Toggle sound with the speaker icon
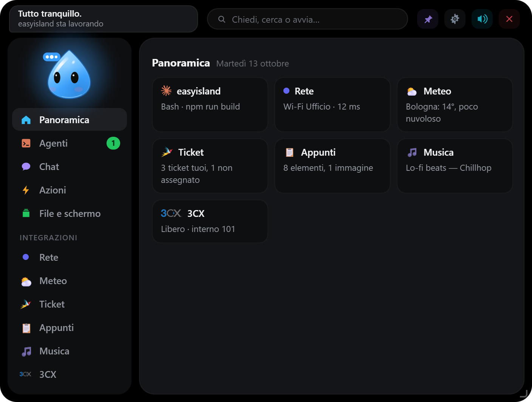The image size is (532, 402). (482, 19)
